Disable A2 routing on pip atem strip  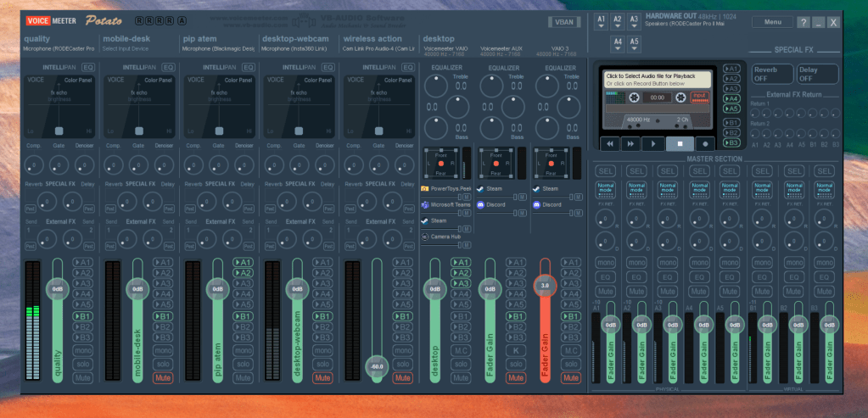[243, 272]
